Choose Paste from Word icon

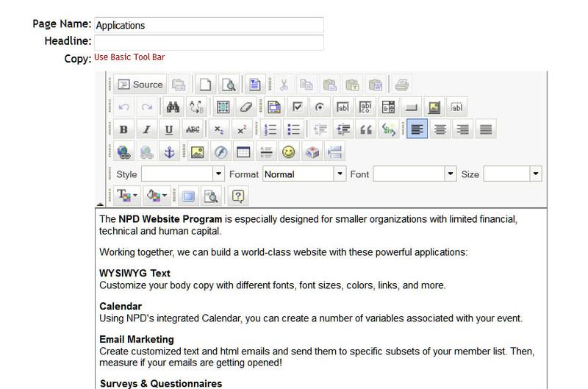point(376,85)
